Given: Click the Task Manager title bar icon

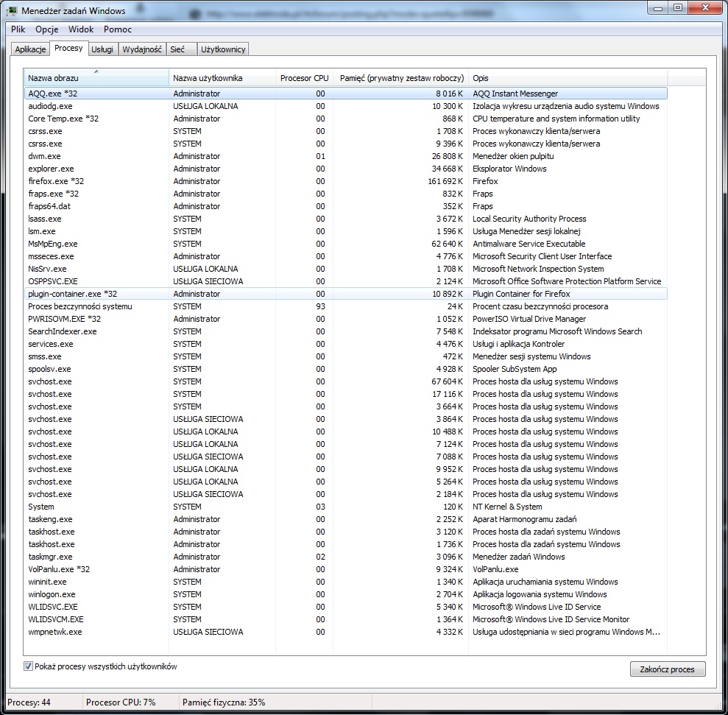Looking at the screenshot, I should click(x=12, y=10).
